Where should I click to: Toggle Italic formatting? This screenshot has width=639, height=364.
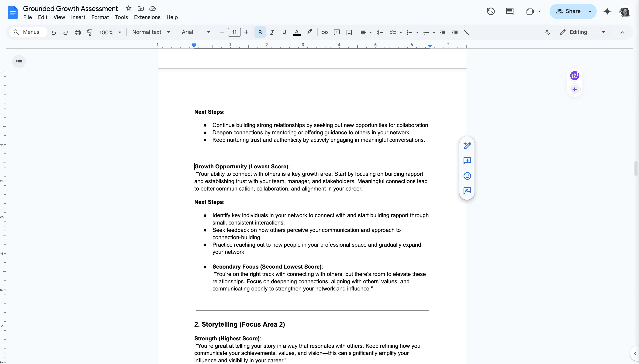272,32
